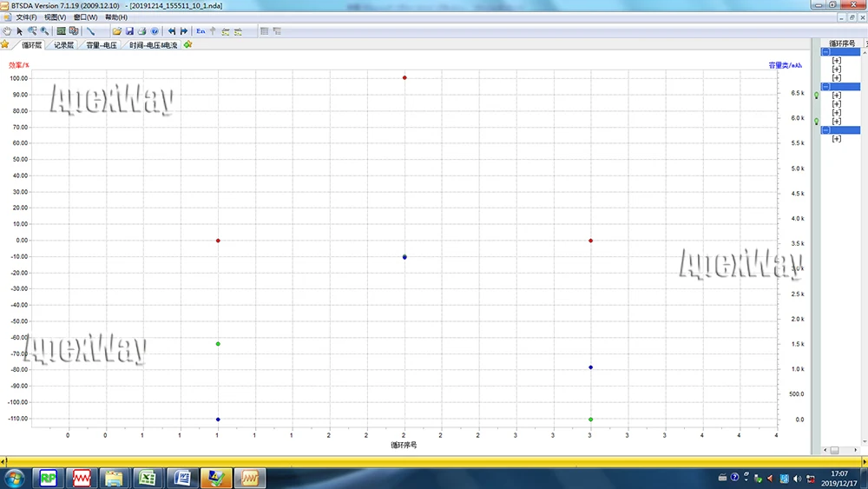Screen dimensions: 868x489
Task: Click the open file folder icon
Action: click(117, 31)
